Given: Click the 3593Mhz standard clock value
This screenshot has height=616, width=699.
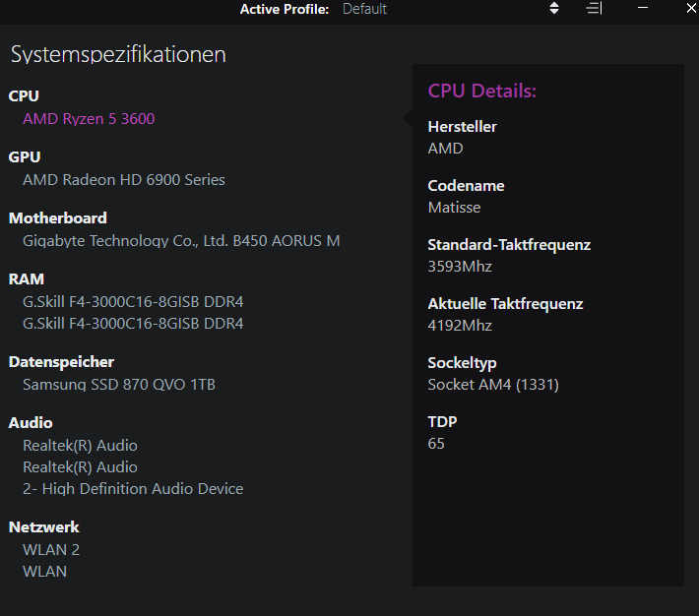Looking at the screenshot, I should pos(460,266).
